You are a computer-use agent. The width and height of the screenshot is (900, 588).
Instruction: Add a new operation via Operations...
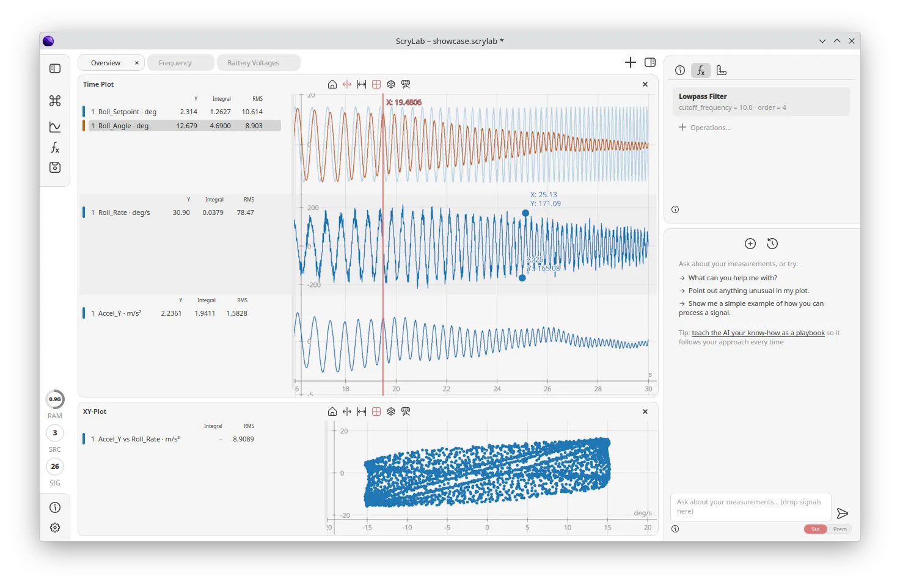pyautogui.click(x=704, y=128)
